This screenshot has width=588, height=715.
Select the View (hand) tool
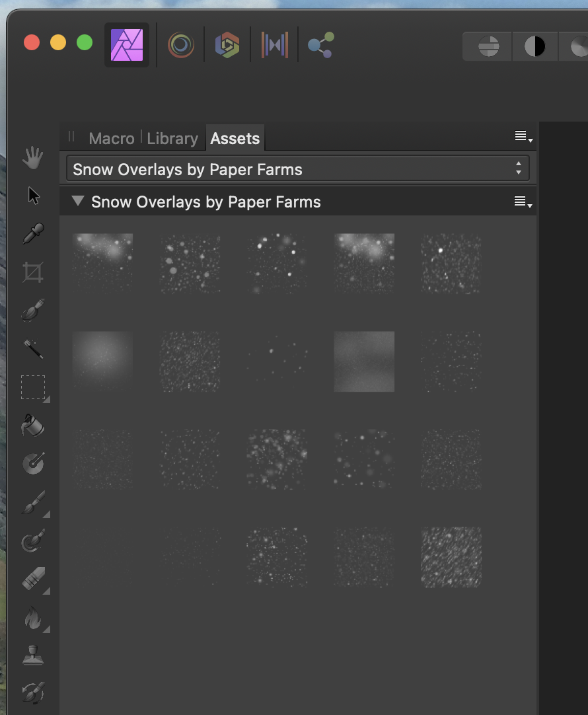(33, 158)
